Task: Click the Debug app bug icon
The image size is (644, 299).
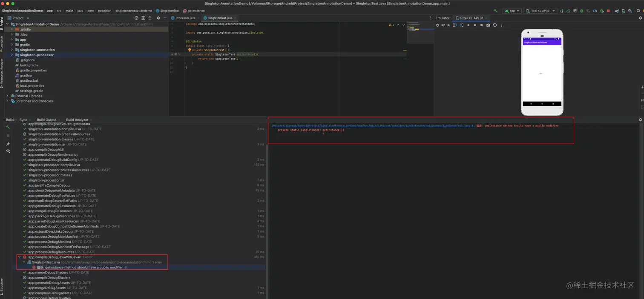Action: (x=581, y=11)
